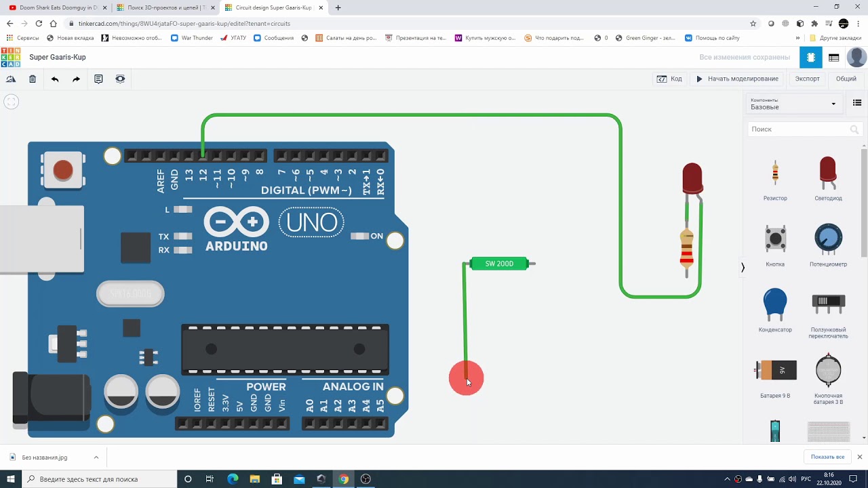Toggle notes visibility eye icon

pyautogui.click(x=120, y=79)
